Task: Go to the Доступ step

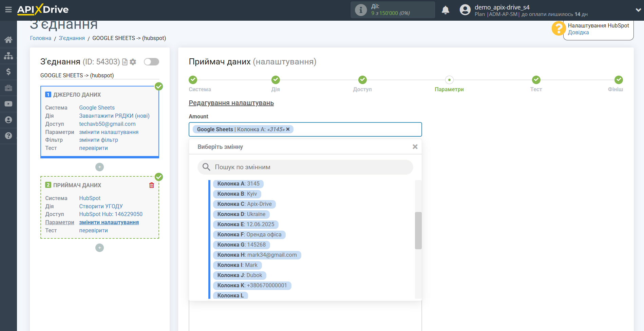Action: pyautogui.click(x=362, y=80)
